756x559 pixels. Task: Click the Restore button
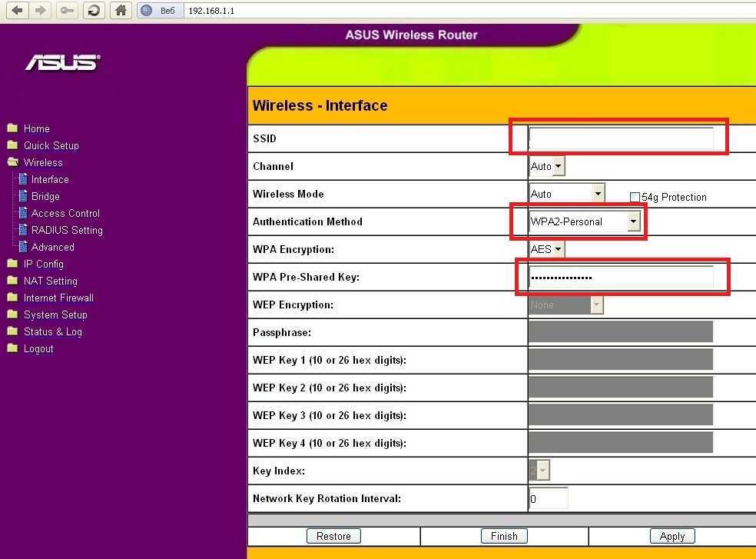333,536
